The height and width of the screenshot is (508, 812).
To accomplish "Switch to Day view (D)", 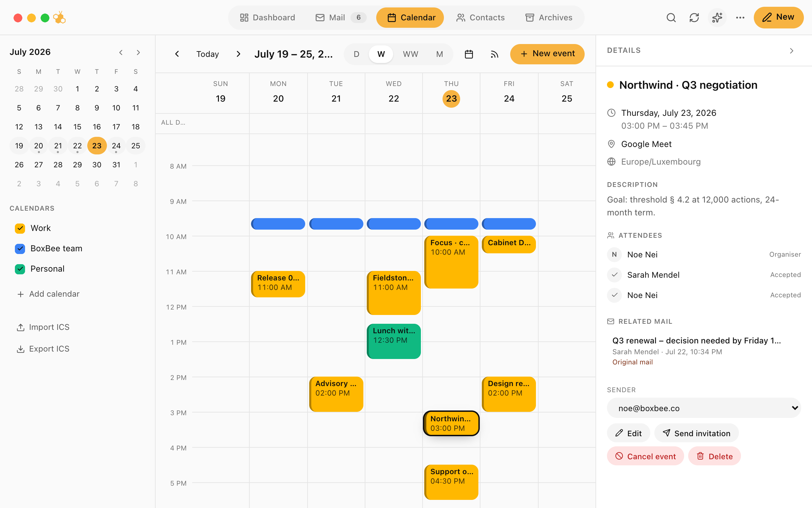I will pos(356,54).
